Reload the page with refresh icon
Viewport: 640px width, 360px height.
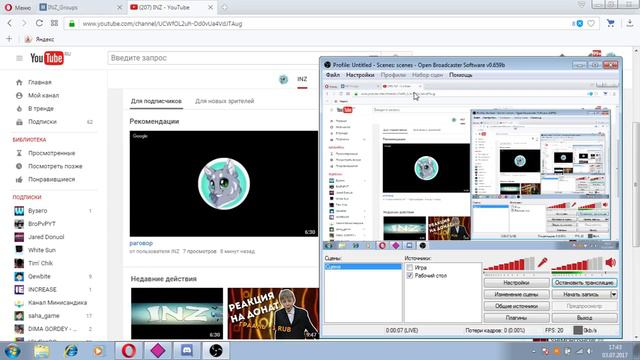(x=39, y=23)
